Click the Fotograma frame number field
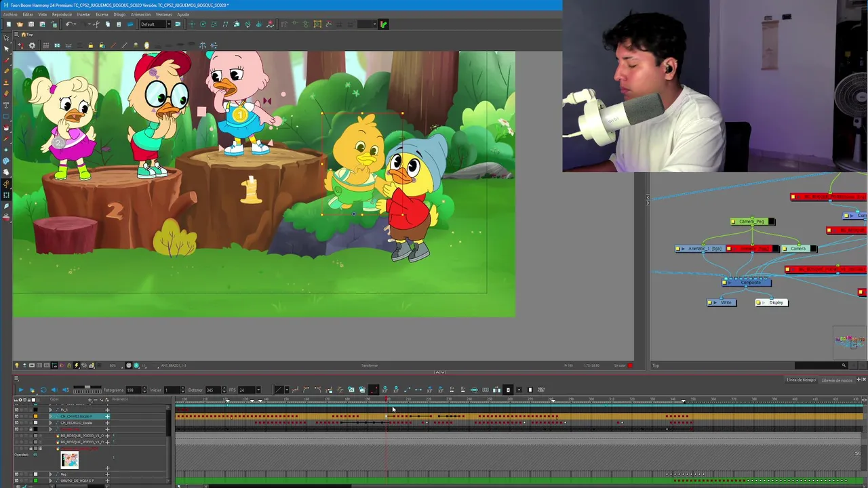This screenshot has height=488, width=868. click(x=134, y=390)
